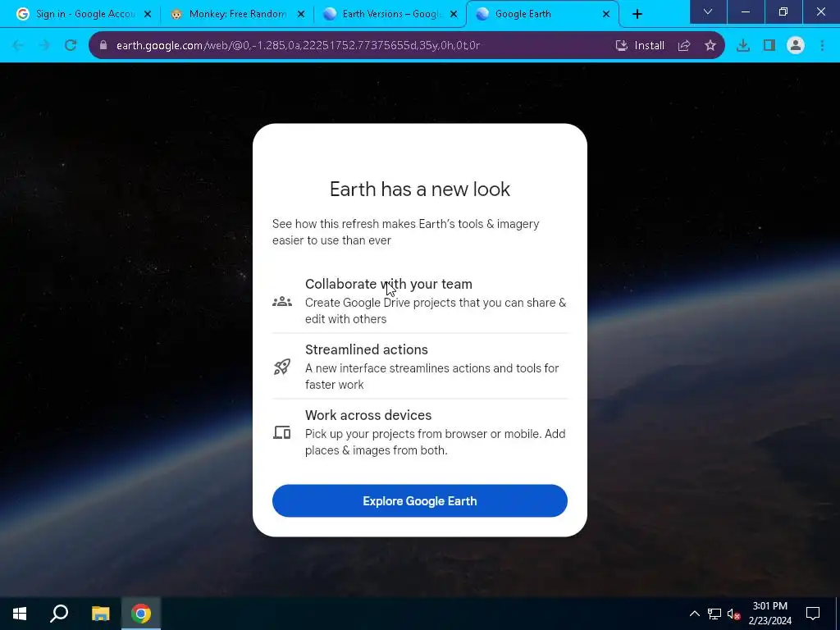Screen dimensions: 840x630
Task: Click the muted volume tray icon
Action: 734,614
